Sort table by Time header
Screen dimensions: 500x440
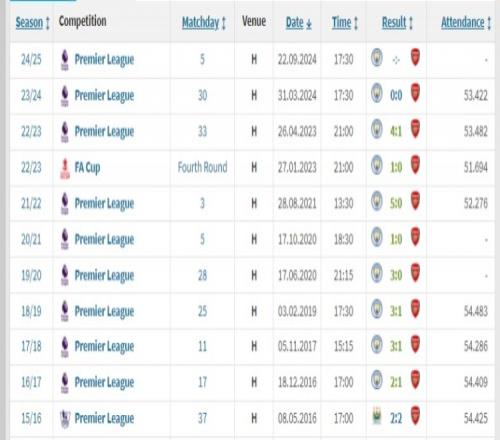pyautogui.click(x=342, y=23)
